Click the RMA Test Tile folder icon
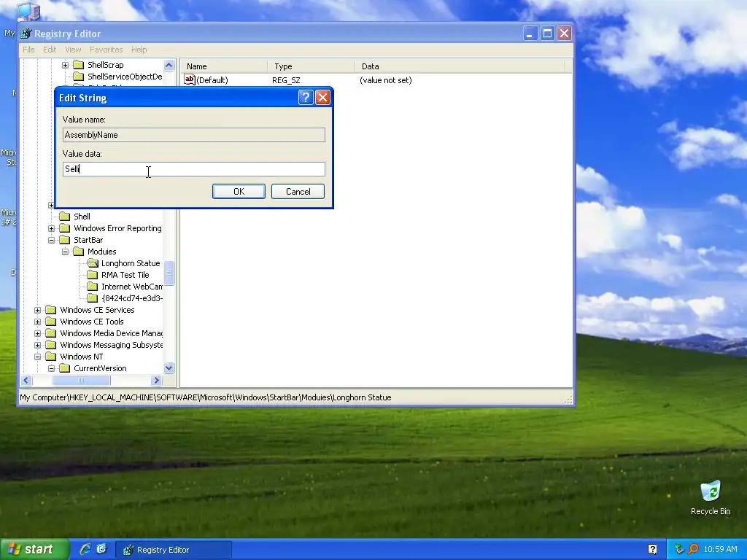 click(93, 275)
